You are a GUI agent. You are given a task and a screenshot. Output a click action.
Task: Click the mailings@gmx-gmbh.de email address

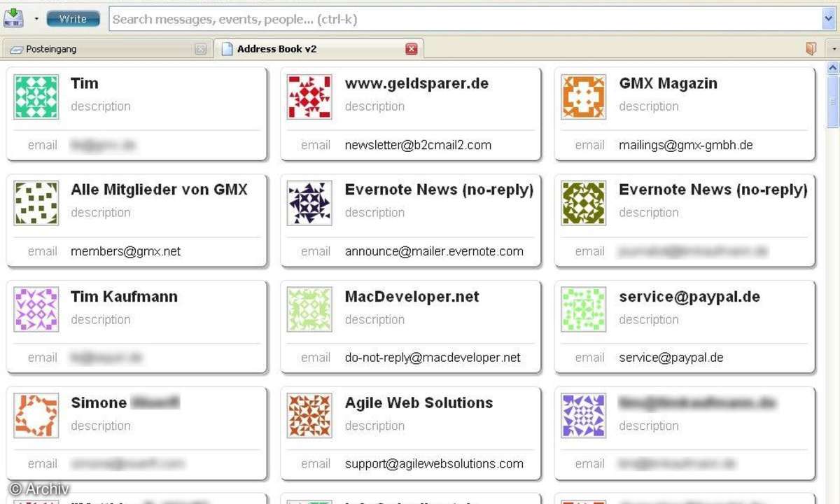pyautogui.click(x=686, y=145)
